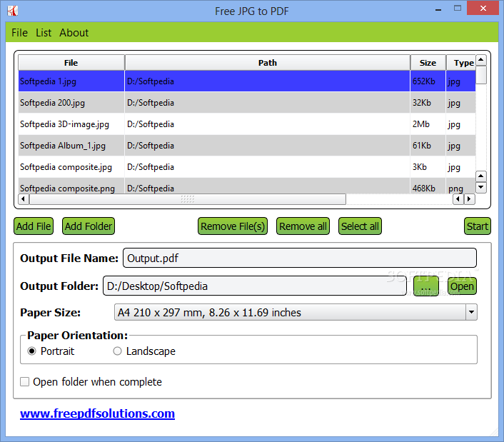Minimize the Free JPG to PDF window
Image resolution: width=504 pixels, height=442 pixels.
(x=438, y=9)
